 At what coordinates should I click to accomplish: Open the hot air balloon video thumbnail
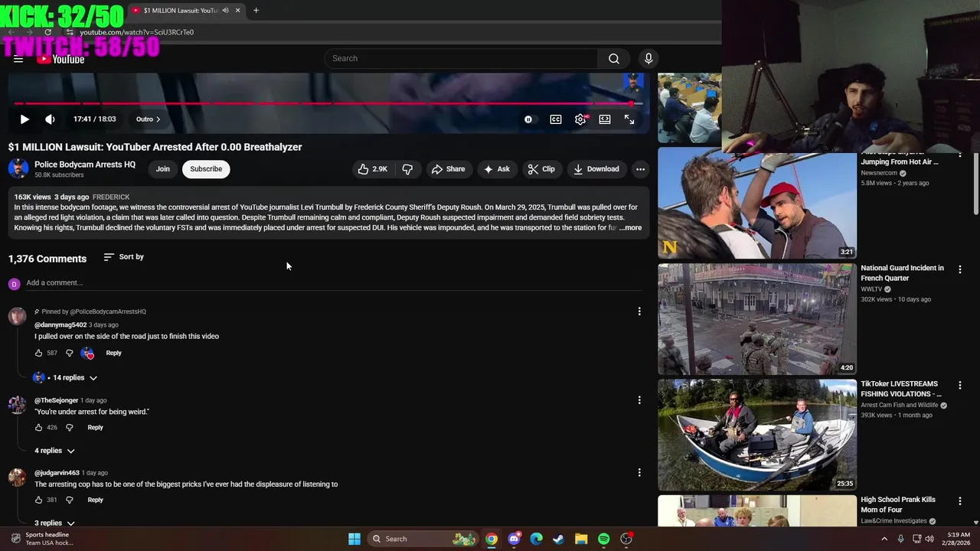[757, 203]
